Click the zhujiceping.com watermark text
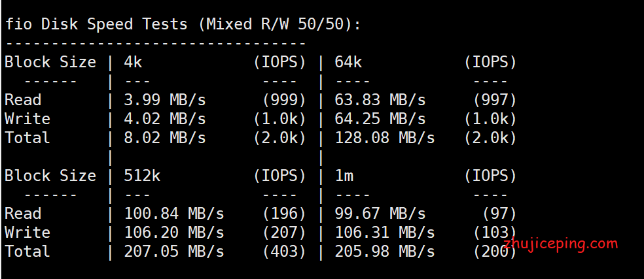Image resolution: width=644 pixels, height=279 pixels. (x=561, y=244)
